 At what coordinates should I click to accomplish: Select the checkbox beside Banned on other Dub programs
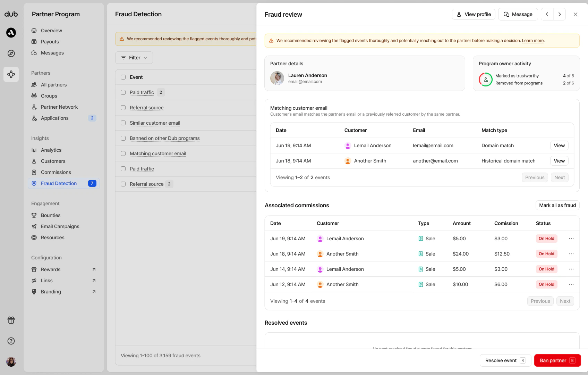point(123,138)
